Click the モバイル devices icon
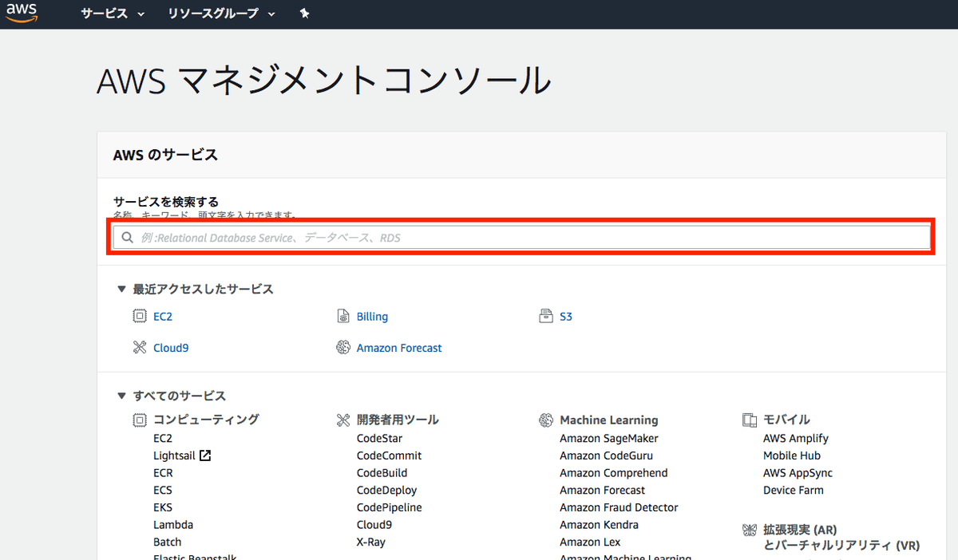This screenshot has width=958, height=560. point(749,420)
